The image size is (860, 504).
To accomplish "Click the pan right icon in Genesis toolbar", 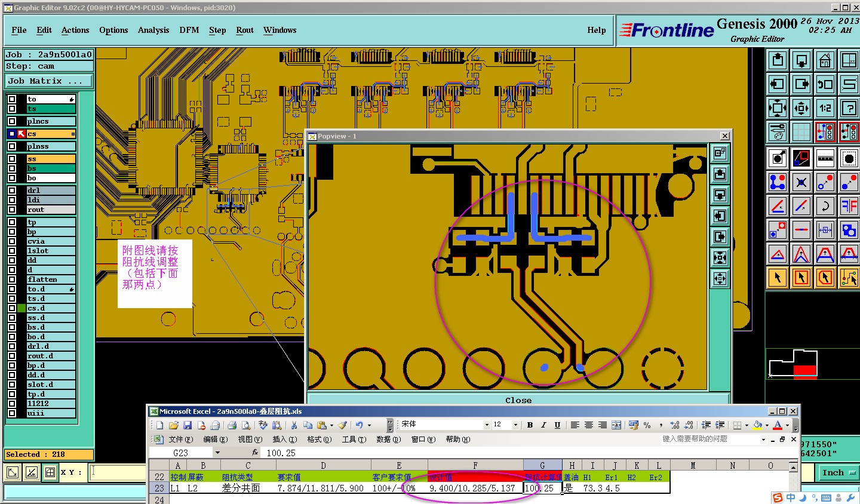I will 801,84.
